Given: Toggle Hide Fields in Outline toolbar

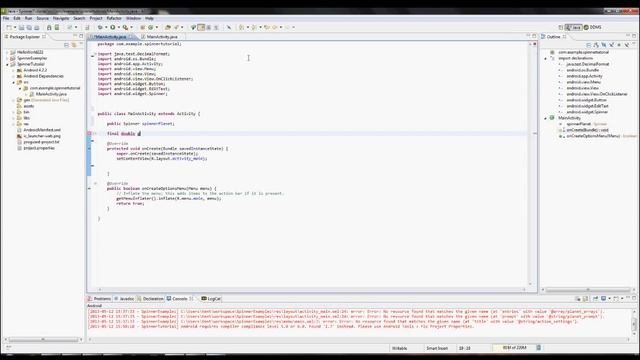Looking at the screenshot, I should pyautogui.click(x=604, y=45).
